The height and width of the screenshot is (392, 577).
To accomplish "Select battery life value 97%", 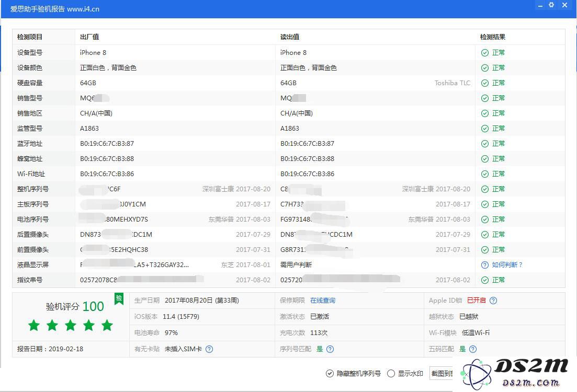I will 171,333.
